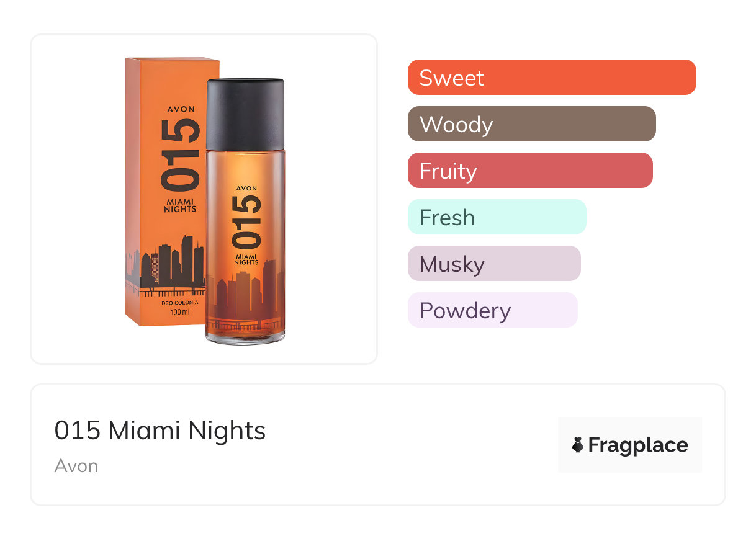Click the Fragplace perfume bottle logo icon
This screenshot has width=756, height=536.
click(x=578, y=445)
